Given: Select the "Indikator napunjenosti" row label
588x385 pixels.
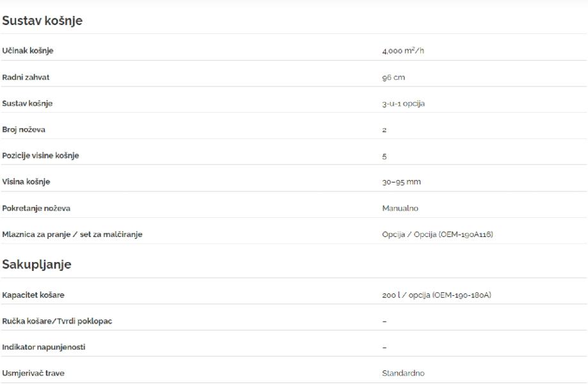Looking at the screenshot, I should [x=44, y=347].
